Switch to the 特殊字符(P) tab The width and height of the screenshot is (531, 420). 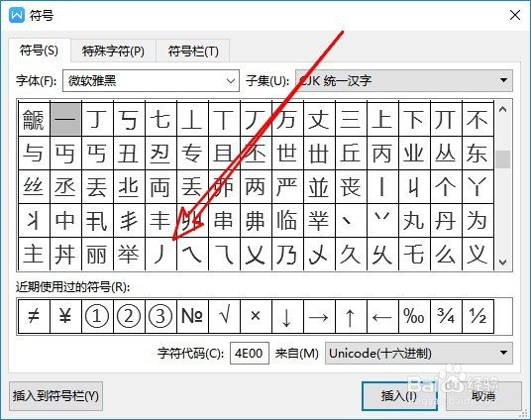pyautogui.click(x=114, y=52)
